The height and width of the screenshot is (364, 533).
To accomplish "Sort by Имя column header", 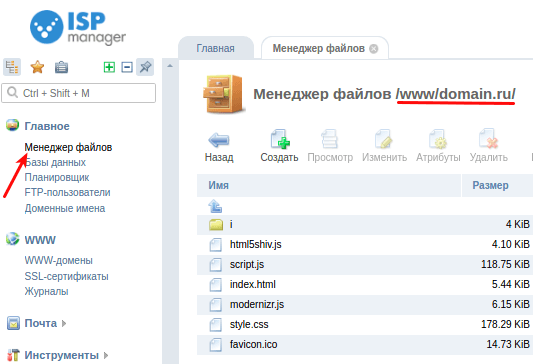I will 329,185.
